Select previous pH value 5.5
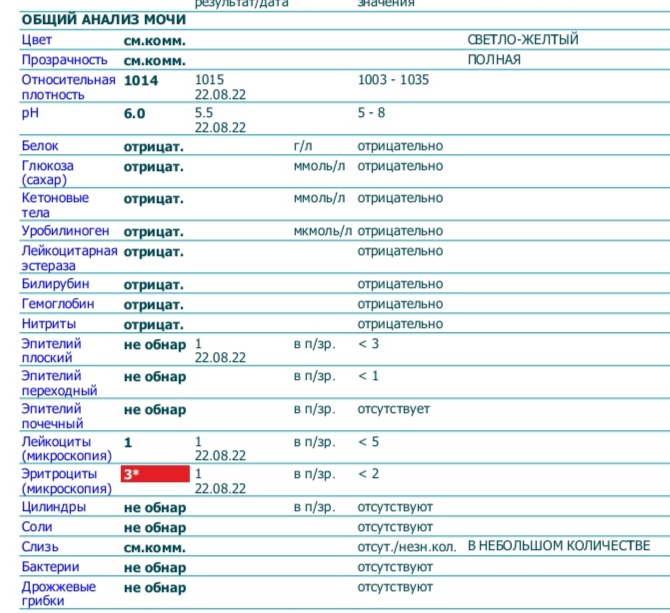Screen dimensions: 670x613 204,113
